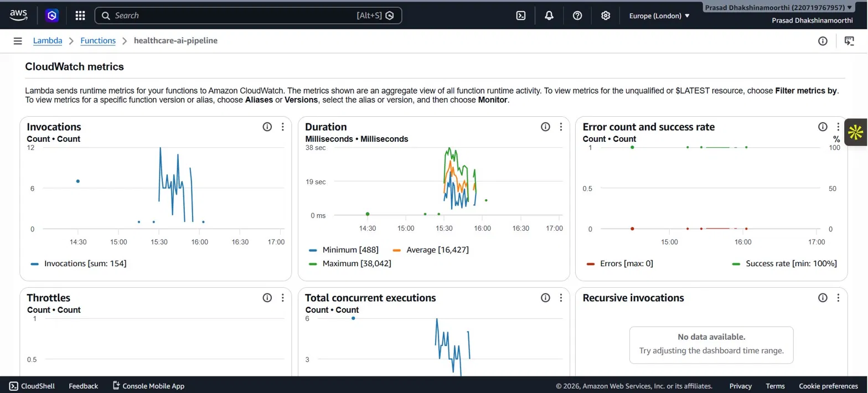Image resolution: width=868 pixels, height=393 pixels.
Task: Open the services grid menu icon
Action: (x=80, y=15)
